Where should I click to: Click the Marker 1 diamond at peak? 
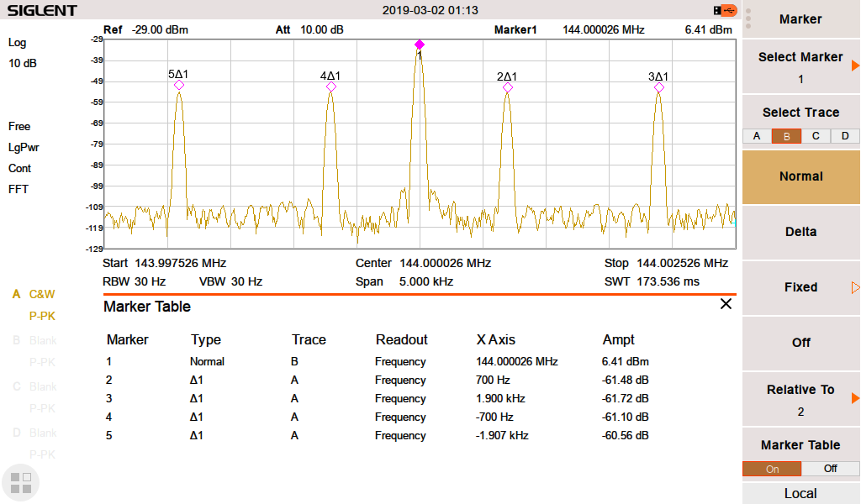[x=420, y=45]
